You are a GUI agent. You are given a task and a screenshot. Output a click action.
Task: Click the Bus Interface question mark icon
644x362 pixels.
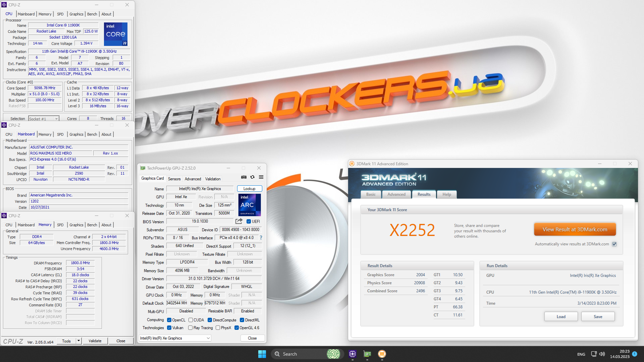(x=261, y=238)
